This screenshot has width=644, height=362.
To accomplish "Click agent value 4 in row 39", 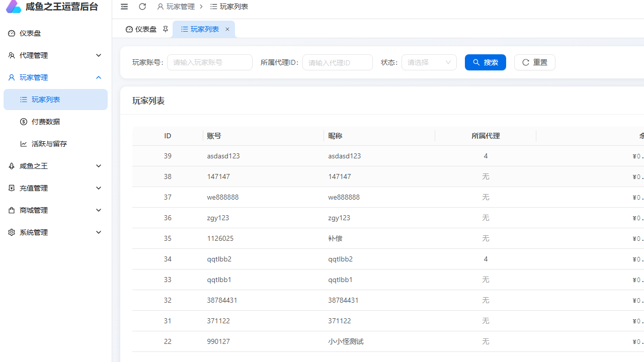I will 486,156.
